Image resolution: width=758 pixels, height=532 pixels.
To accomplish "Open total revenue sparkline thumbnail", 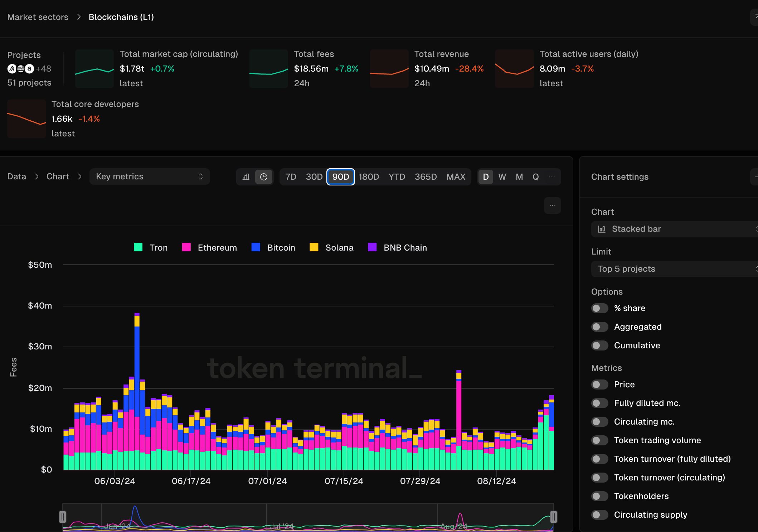I will tap(389, 69).
